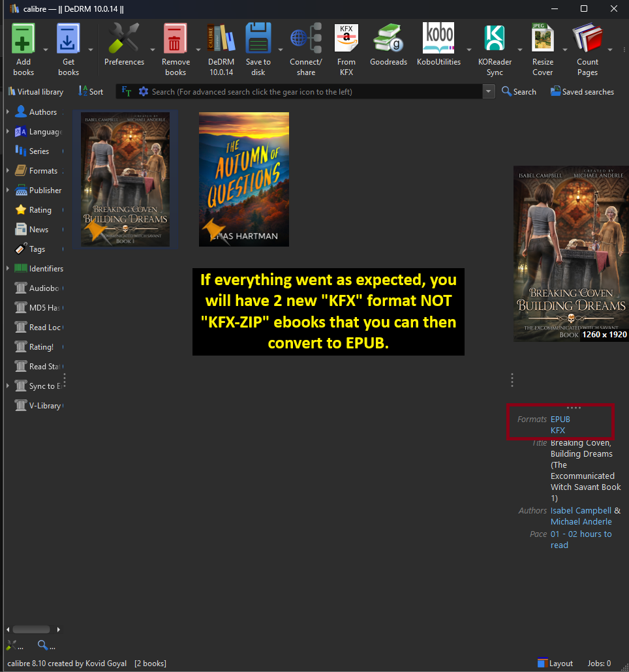Open advanced search with the gear icon
Screen dimensions: 629x672
click(x=143, y=91)
